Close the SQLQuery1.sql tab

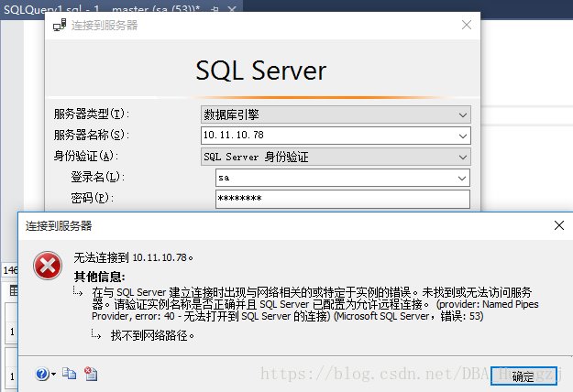[232, 9]
